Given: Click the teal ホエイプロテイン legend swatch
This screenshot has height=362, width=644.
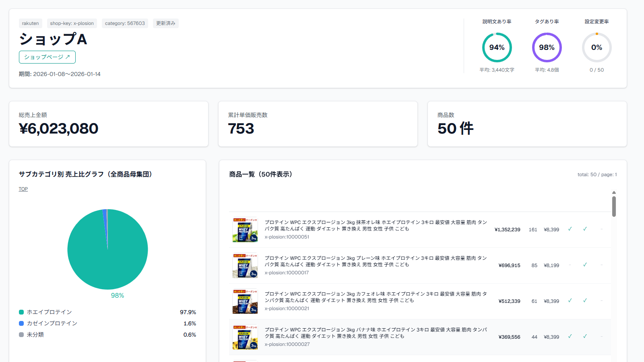Looking at the screenshot, I should point(21,312).
